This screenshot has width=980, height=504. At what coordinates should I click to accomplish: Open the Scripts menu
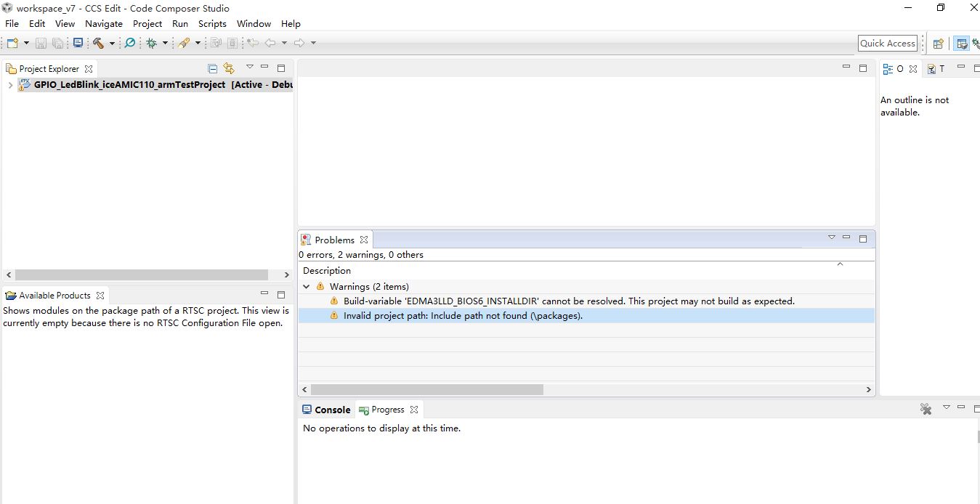[212, 23]
